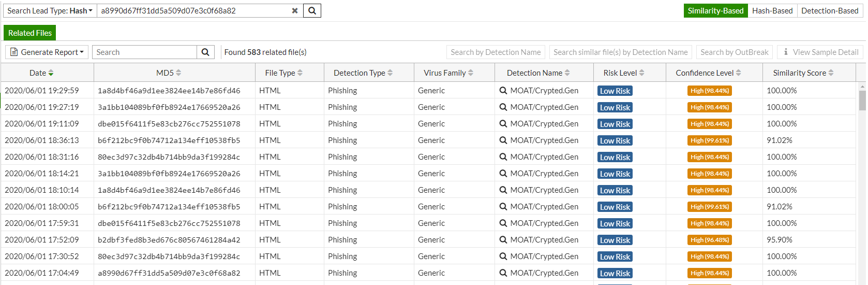This screenshot has width=868, height=285.
Task: Select the Related Files tab
Action: tap(30, 33)
